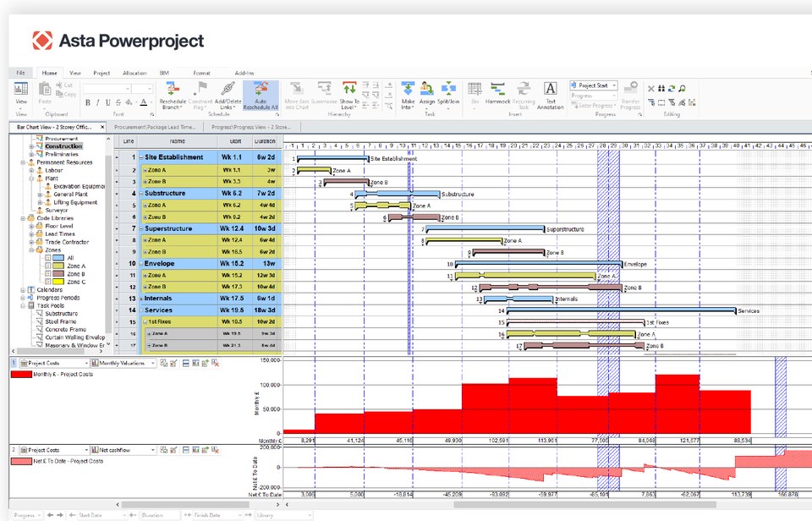This screenshot has width=812, height=521.
Task: Expand the Progress Periods tree node
Action: click(23, 298)
